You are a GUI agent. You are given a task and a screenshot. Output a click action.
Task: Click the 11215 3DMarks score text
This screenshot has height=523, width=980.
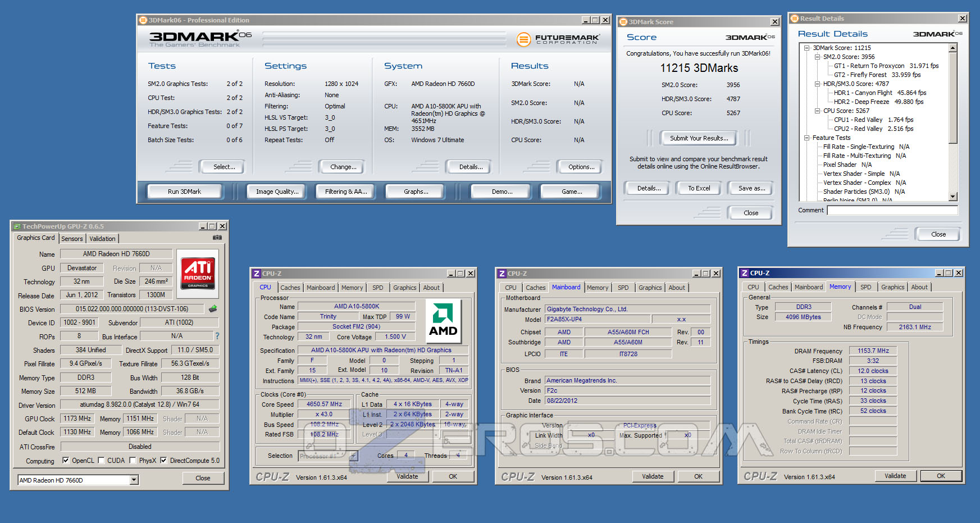pos(699,68)
